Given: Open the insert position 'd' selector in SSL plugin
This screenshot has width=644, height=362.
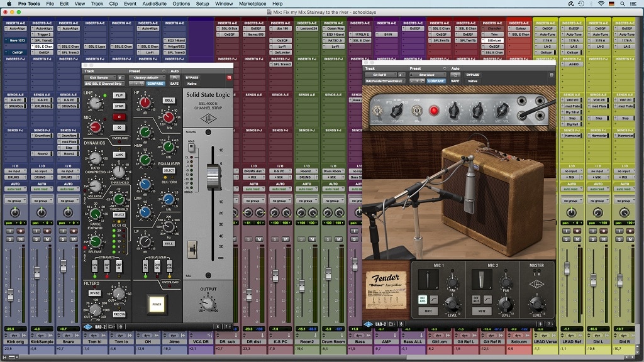Looking at the screenshot, I should point(121,77).
